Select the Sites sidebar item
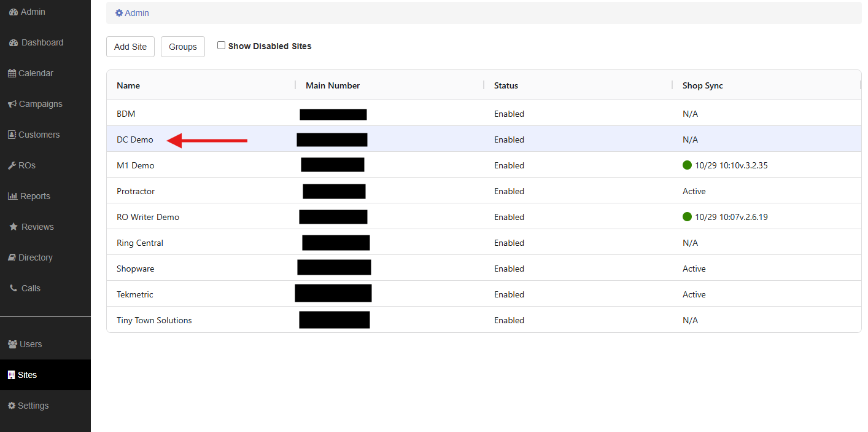This screenshot has width=868, height=432. (45, 375)
